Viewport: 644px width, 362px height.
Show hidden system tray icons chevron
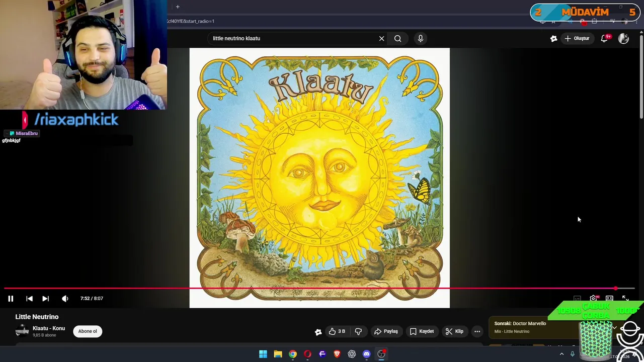(561, 354)
